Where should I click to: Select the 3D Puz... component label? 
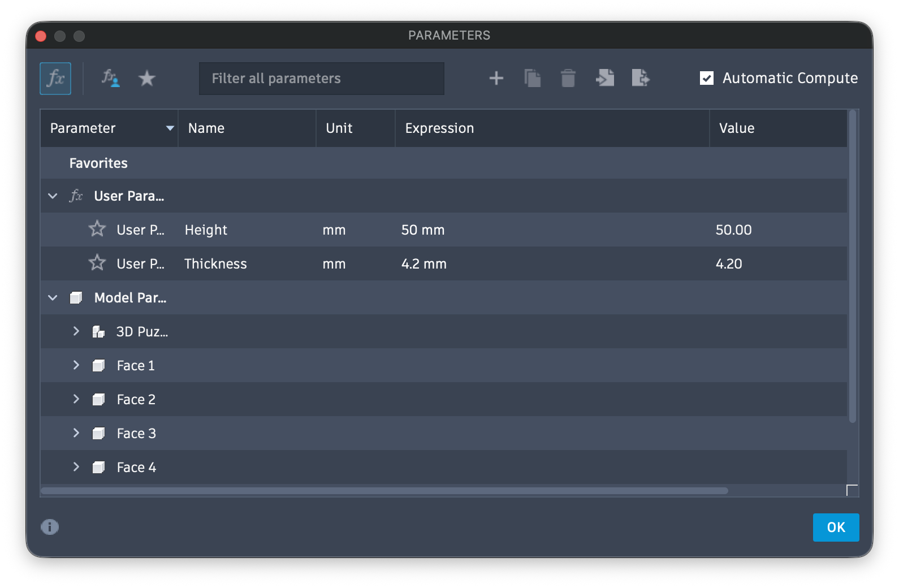142,332
